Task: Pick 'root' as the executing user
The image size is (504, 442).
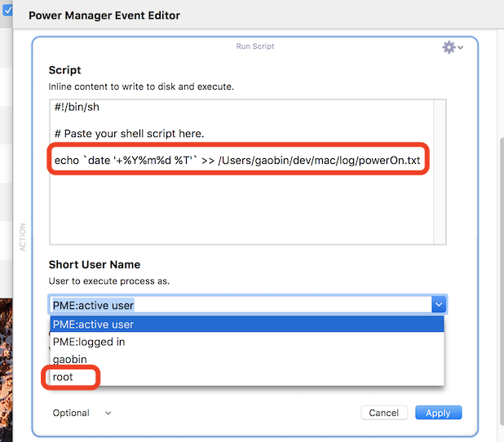Action: click(63, 378)
